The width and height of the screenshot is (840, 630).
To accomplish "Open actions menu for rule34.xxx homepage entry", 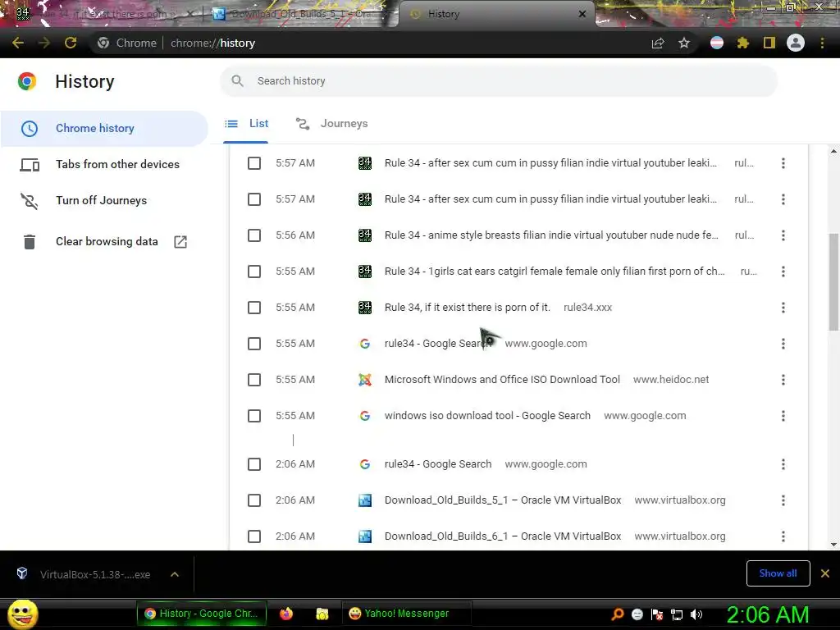I will pyautogui.click(x=783, y=308).
